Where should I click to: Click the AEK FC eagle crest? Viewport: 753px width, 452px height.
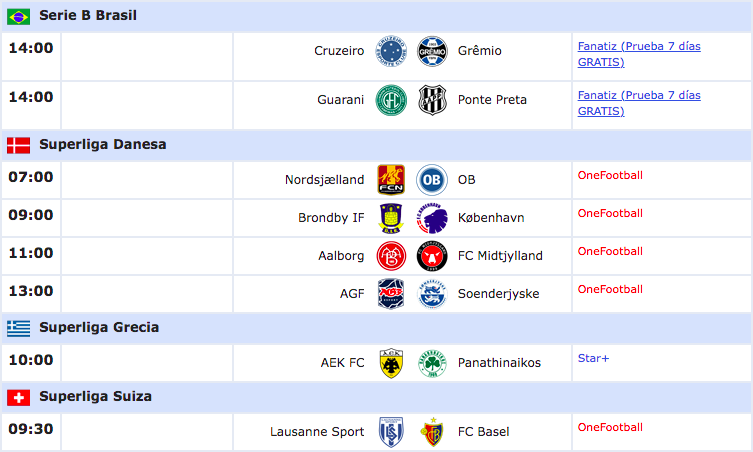[x=391, y=363]
